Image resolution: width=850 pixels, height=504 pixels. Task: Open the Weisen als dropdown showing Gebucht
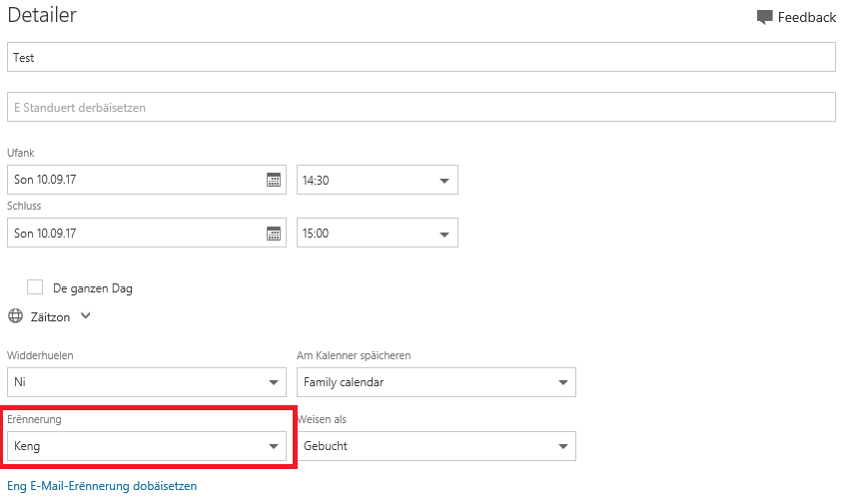436,446
